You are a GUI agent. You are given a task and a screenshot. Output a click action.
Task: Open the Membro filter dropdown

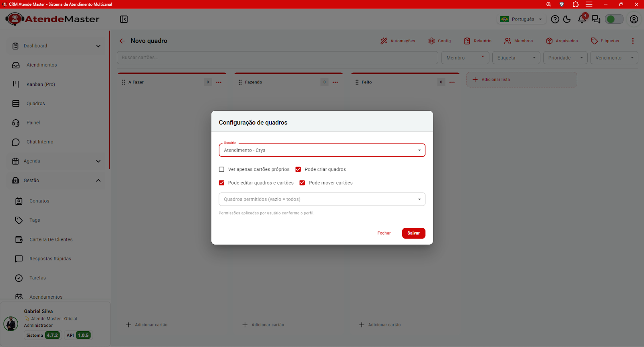tap(465, 58)
